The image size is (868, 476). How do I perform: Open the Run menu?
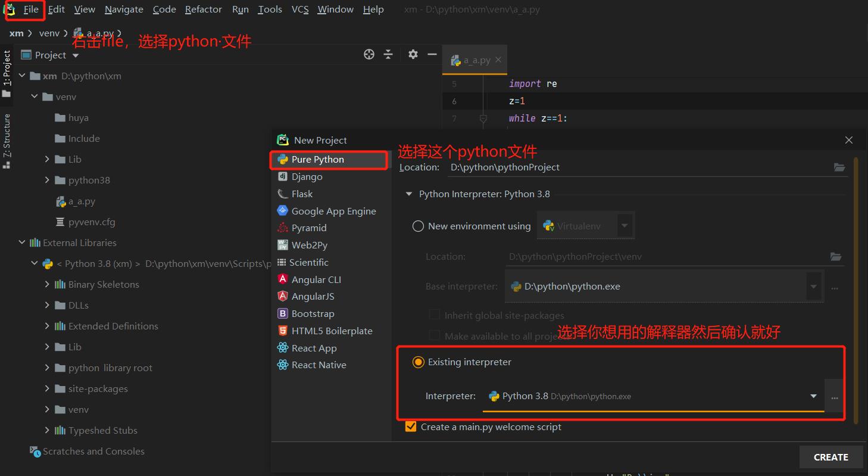[x=241, y=10]
